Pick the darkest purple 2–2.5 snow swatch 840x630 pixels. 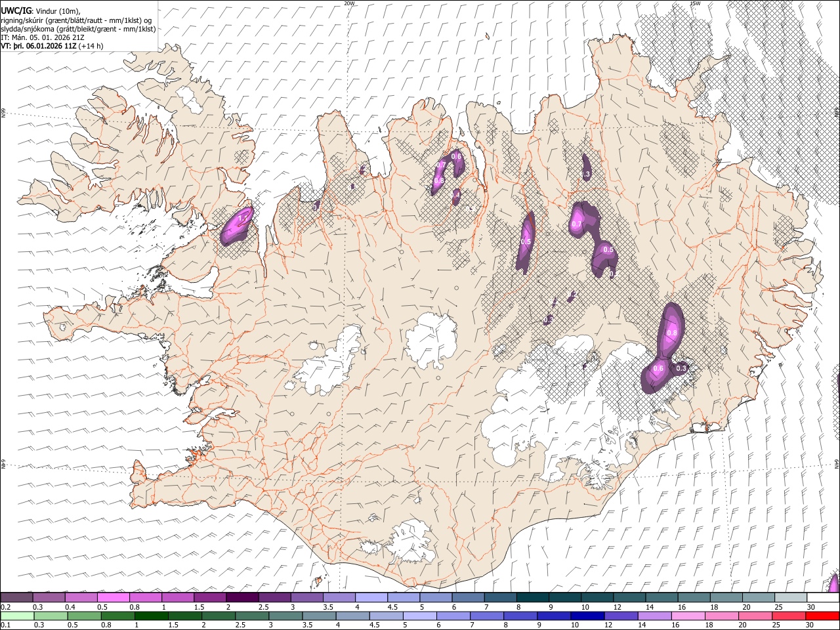coord(242,597)
